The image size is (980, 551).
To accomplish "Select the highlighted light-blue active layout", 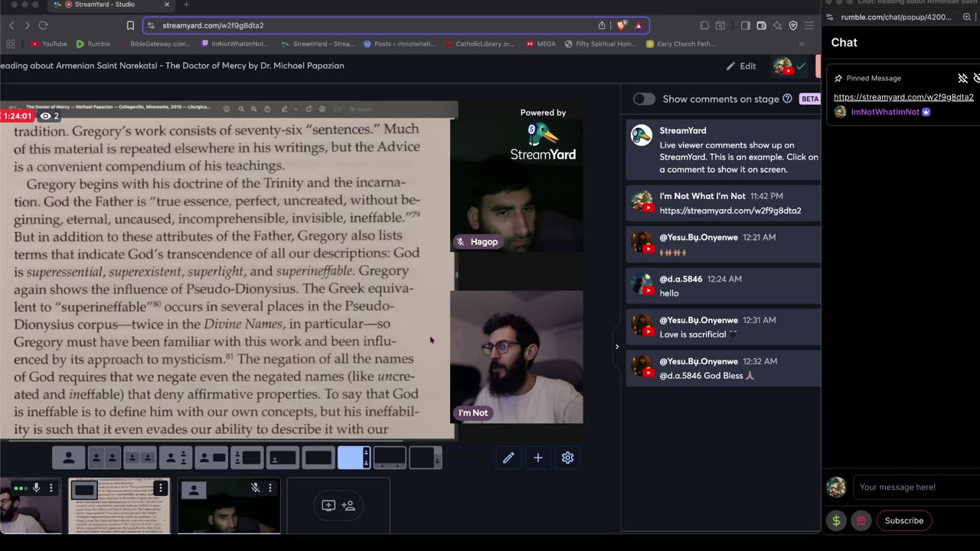I will [x=354, y=458].
